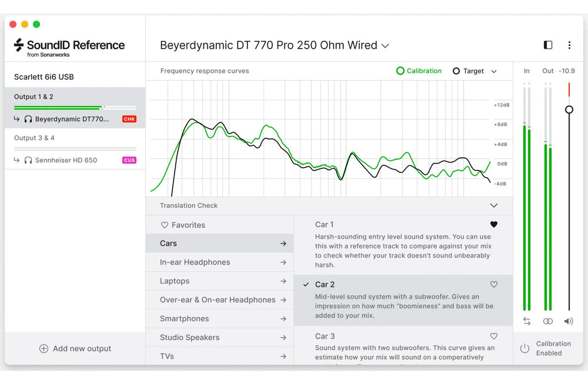Viewport: 588px width, 392px height.
Task: Open Over-ear & On-ear Headphones arrow
Action: coord(283,300)
